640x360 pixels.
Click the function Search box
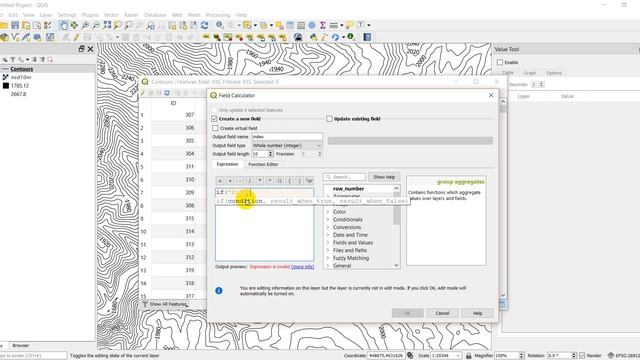344,177
